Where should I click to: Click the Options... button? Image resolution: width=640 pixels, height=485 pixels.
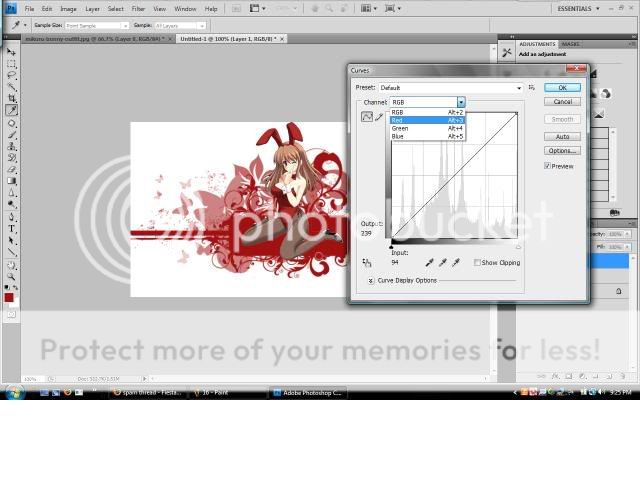[562, 151]
